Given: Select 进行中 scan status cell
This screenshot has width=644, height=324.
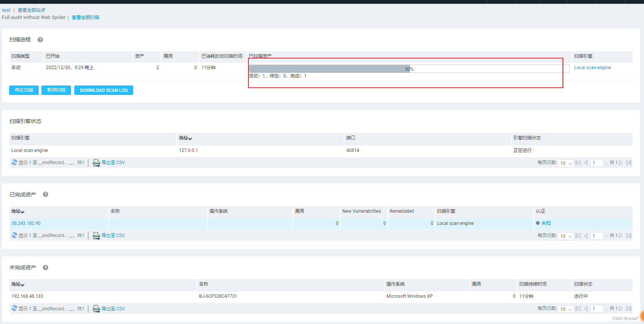Looking at the screenshot, I should coord(581,296).
